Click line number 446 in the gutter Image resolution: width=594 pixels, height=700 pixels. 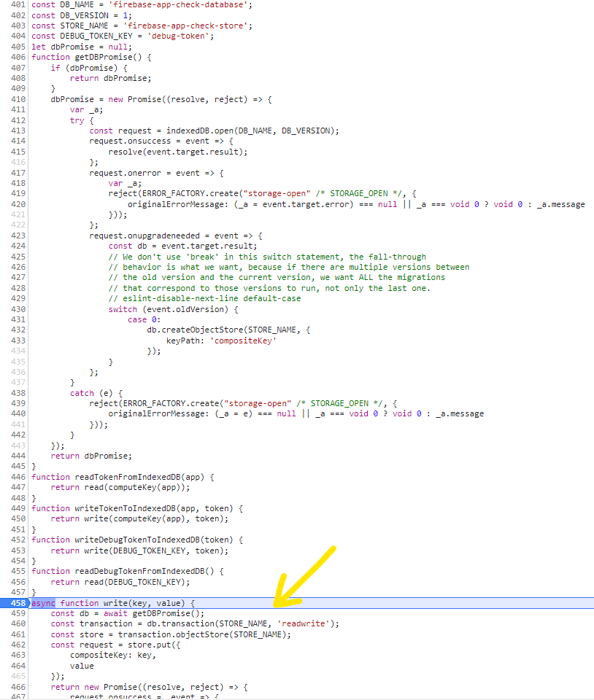pyautogui.click(x=18, y=477)
